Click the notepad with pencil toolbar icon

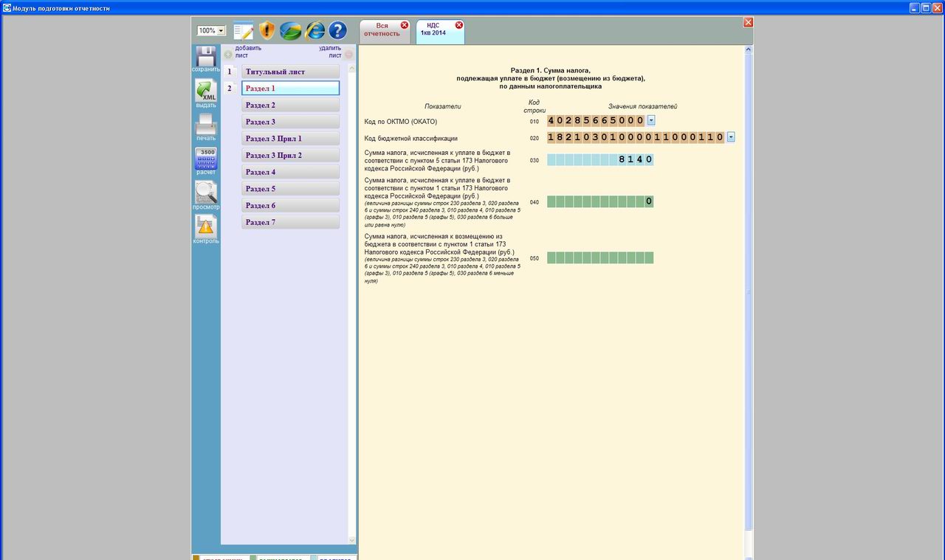coord(243,31)
